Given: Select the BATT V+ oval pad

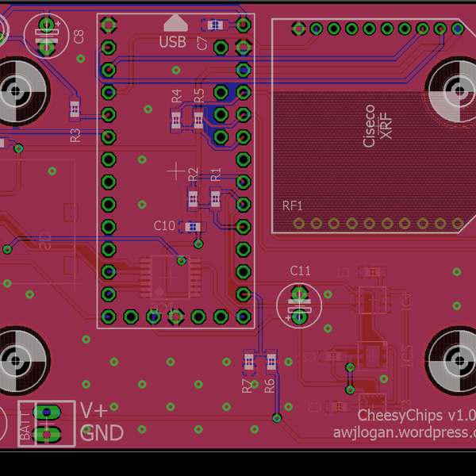Looking at the screenshot, I should (x=47, y=413).
